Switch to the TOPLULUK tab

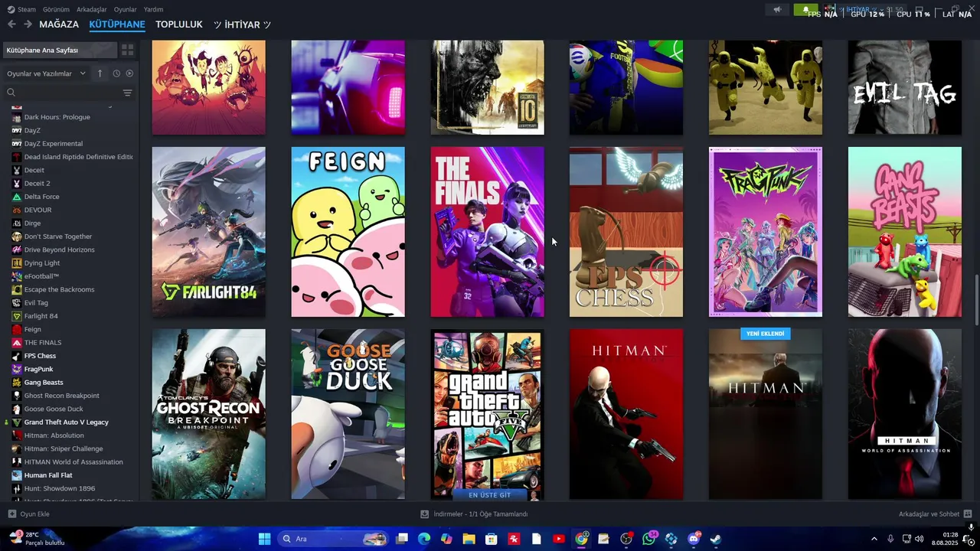click(x=179, y=24)
